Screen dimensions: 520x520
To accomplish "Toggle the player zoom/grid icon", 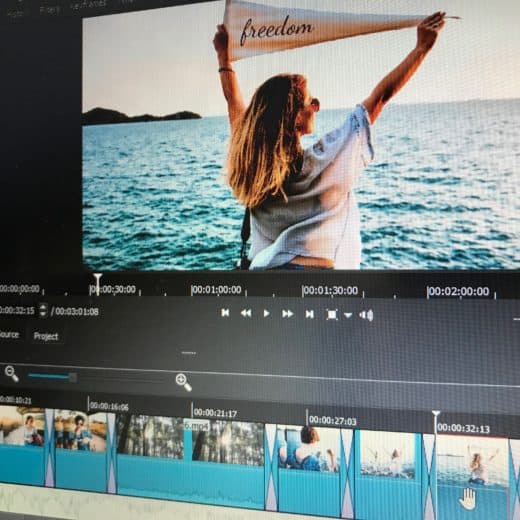I will click(x=332, y=315).
